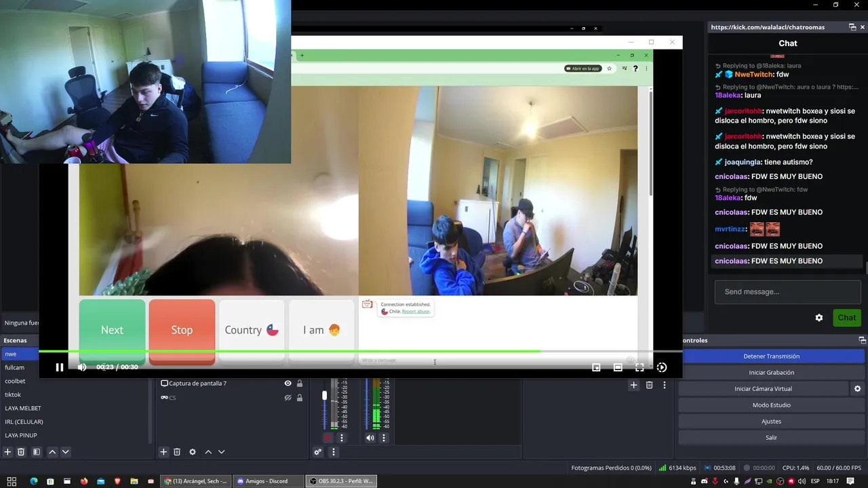Open options menu of second audio channel
The width and height of the screenshot is (868, 488).
tap(384, 438)
